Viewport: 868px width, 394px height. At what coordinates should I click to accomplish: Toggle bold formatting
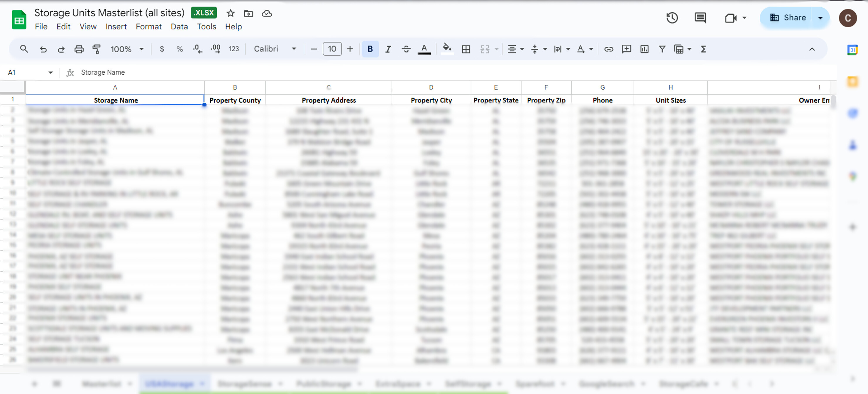370,49
